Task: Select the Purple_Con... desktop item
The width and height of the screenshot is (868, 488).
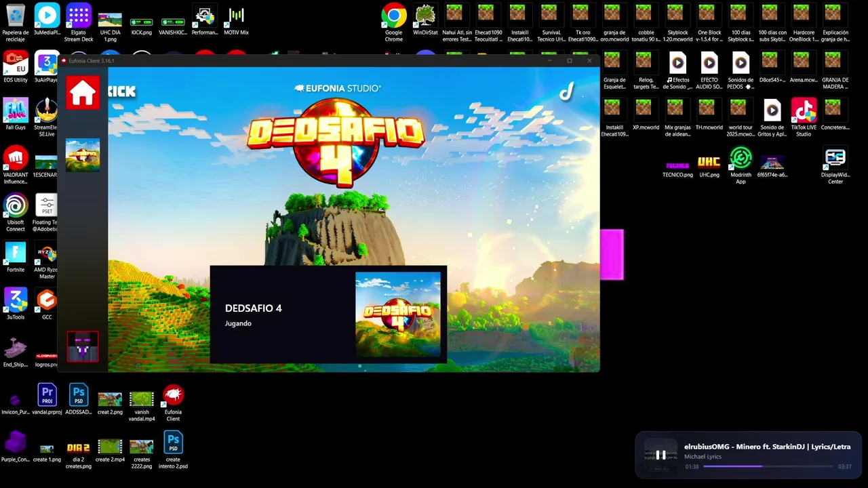Action: coord(16,447)
